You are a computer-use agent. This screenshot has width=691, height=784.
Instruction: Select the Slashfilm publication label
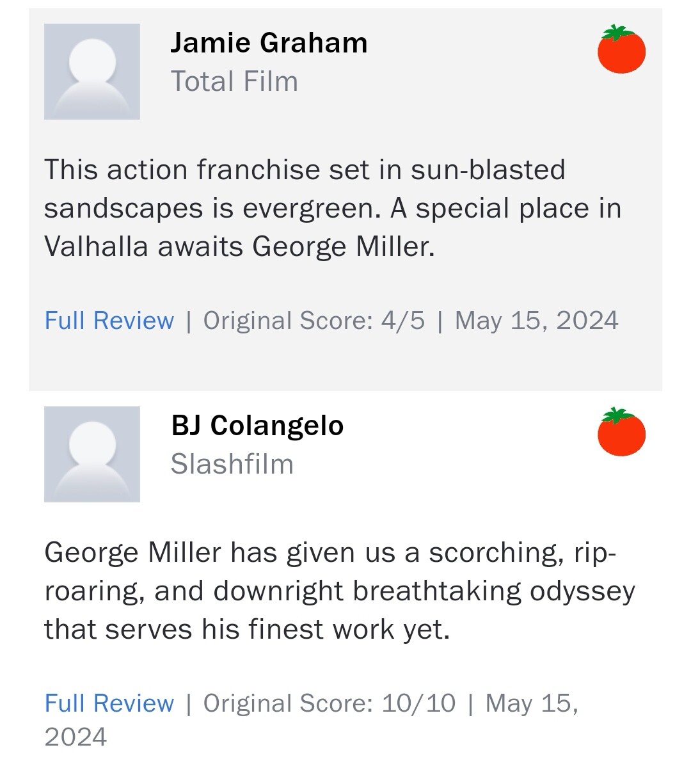click(232, 464)
